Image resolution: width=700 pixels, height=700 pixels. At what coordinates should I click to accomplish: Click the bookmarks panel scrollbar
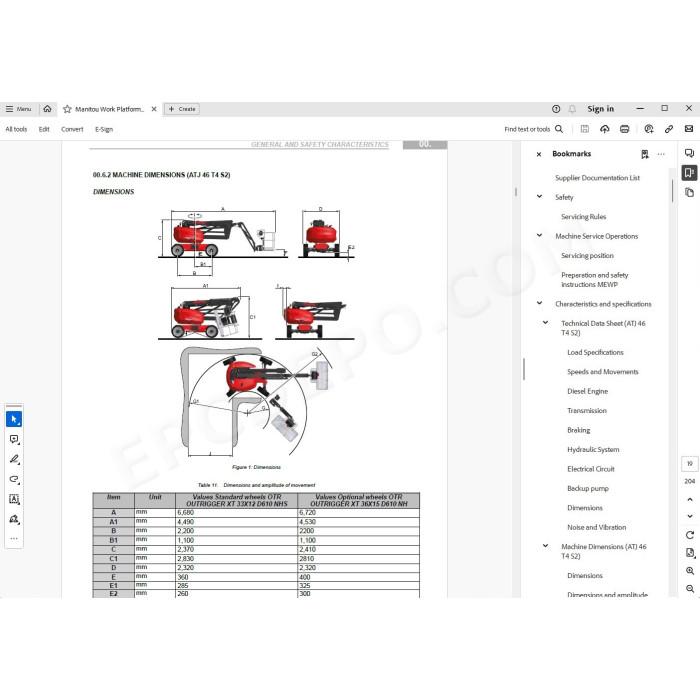click(672, 191)
